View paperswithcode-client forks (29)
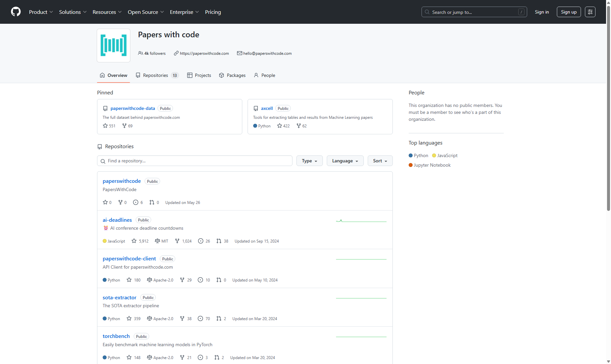The image size is (611, 364). (186, 280)
